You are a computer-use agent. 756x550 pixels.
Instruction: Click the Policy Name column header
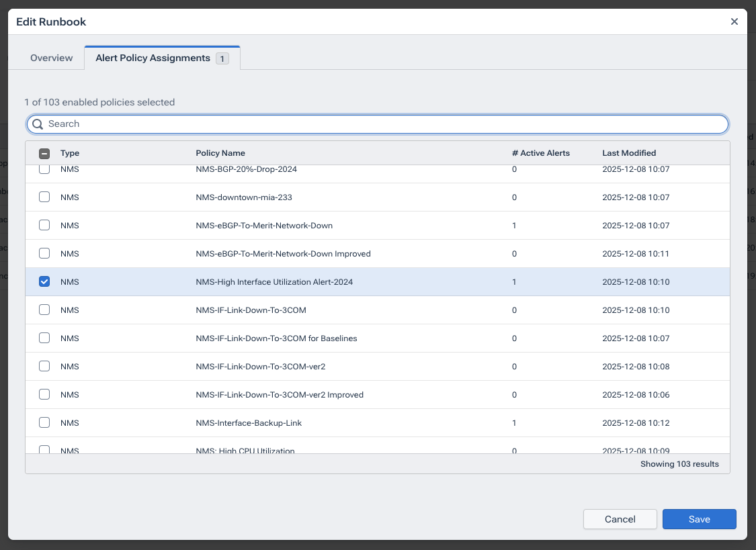coord(220,152)
